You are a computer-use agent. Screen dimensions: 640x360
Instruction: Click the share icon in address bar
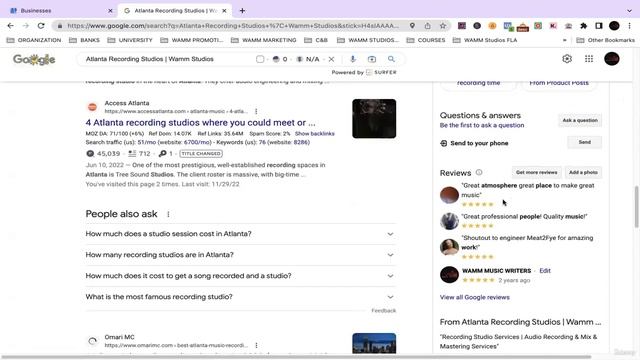[427, 26]
